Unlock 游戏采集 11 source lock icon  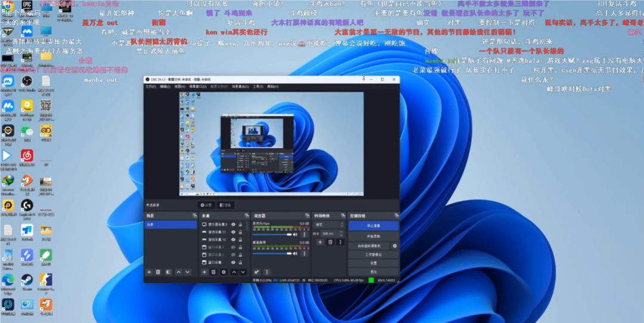pos(240,232)
